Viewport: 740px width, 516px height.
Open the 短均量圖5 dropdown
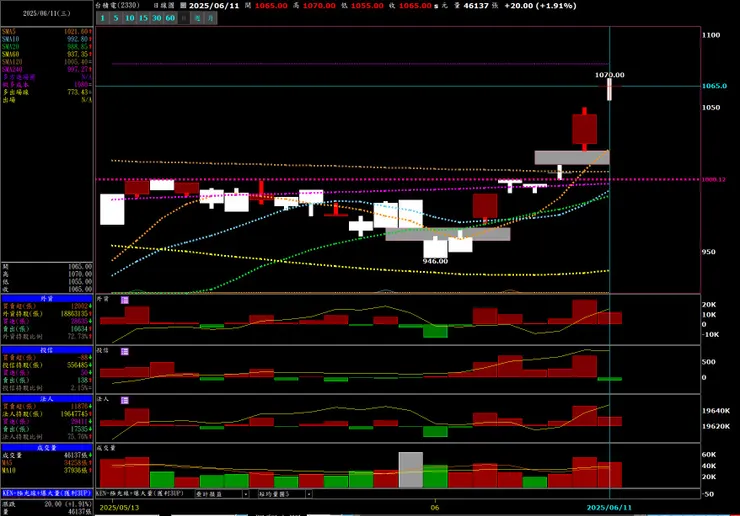285,494
